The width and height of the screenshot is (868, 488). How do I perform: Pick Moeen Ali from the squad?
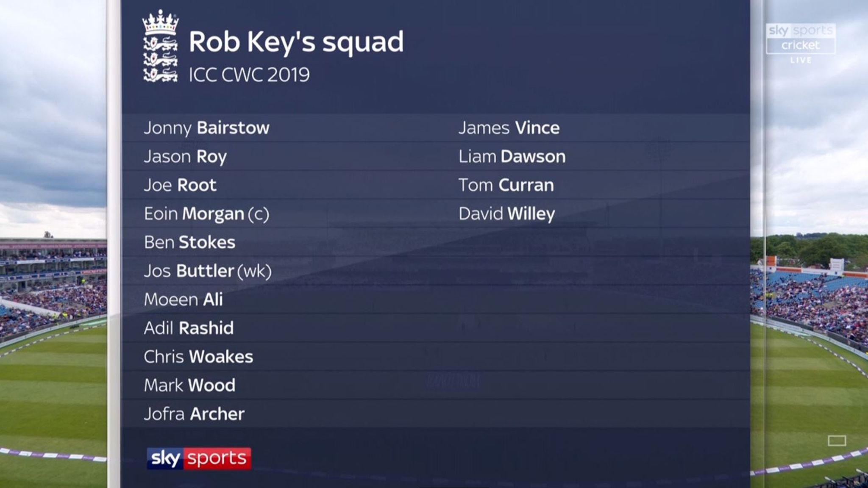(x=183, y=299)
